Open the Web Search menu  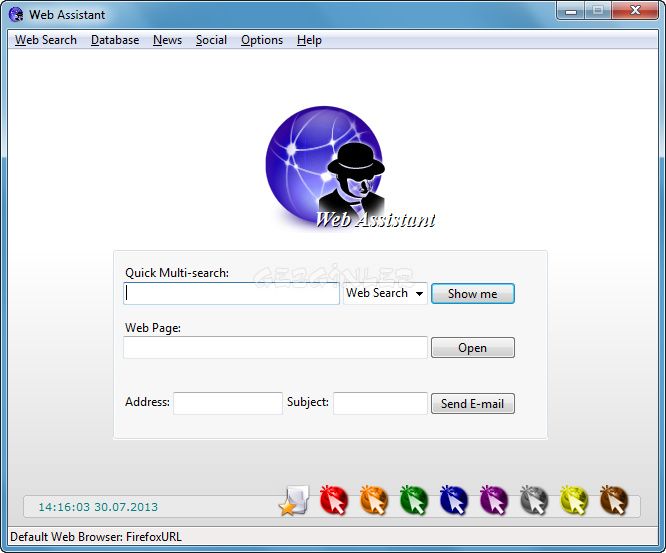coord(46,40)
